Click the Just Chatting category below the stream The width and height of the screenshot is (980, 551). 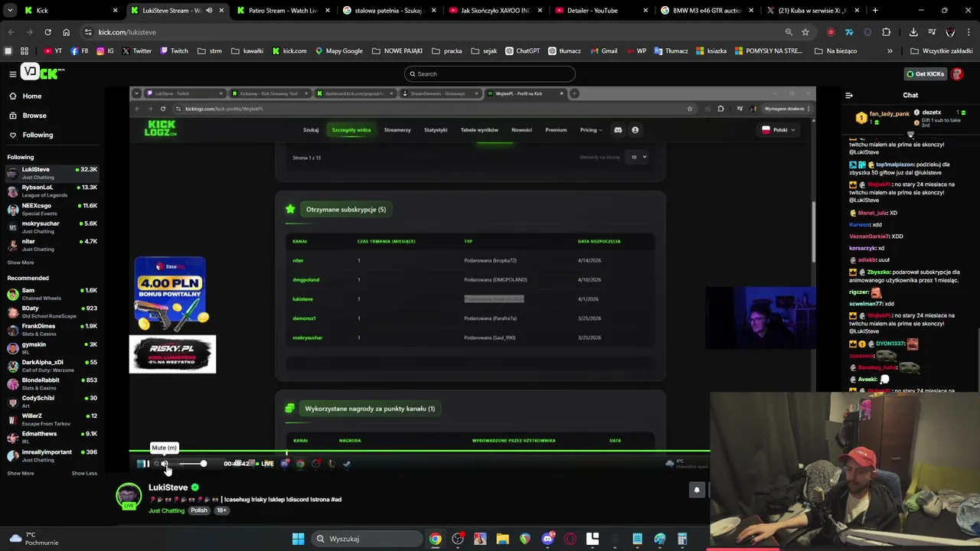click(166, 510)
